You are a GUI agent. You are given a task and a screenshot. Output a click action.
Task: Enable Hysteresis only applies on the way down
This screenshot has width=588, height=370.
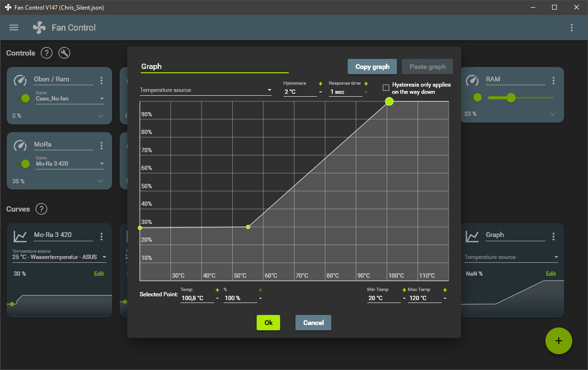pos(386,88)
